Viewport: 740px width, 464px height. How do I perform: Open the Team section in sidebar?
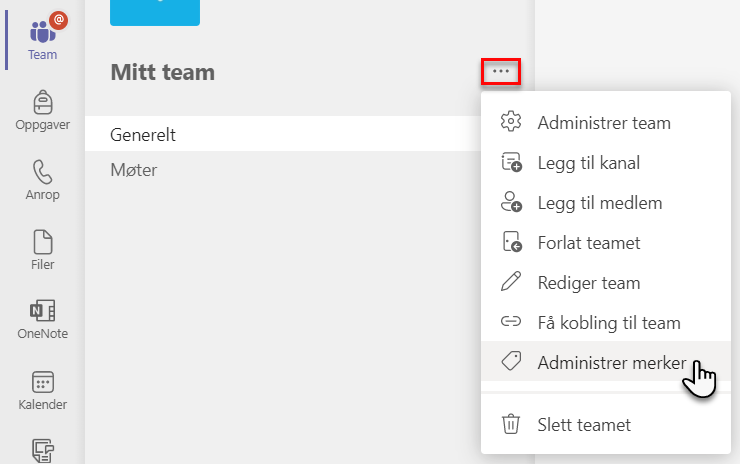tap(42, 40)
